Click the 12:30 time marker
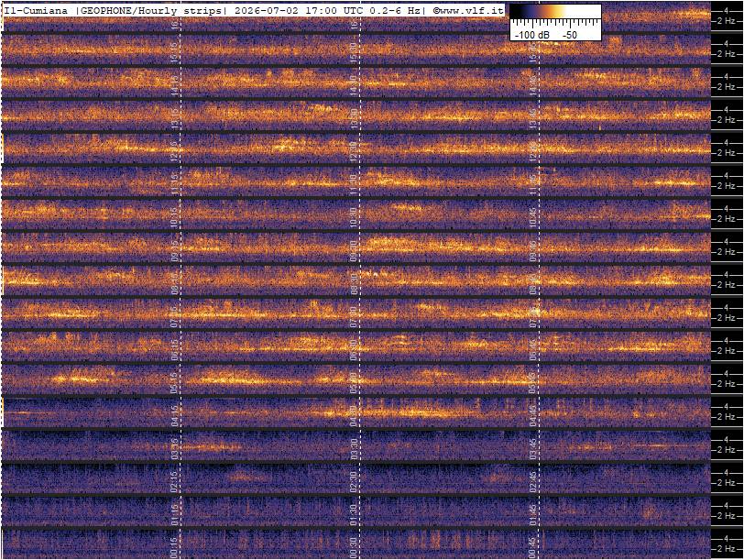The height and width of the screenshot is (560, 744). coord(354,151)
